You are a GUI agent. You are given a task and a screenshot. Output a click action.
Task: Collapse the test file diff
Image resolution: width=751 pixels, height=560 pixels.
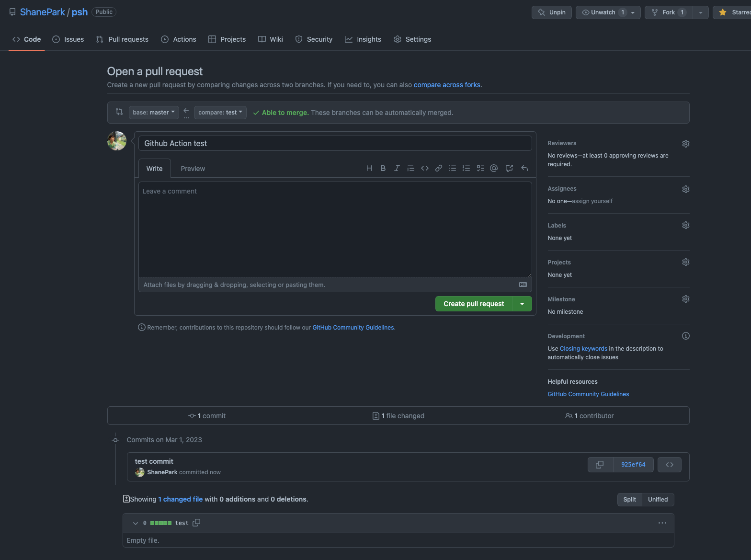tap(136, 523)
